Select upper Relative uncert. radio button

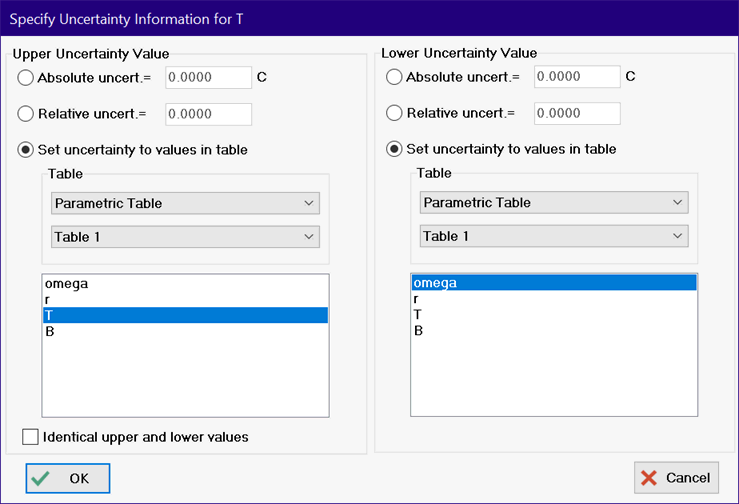pyautogui.click(x=26, y=114)
